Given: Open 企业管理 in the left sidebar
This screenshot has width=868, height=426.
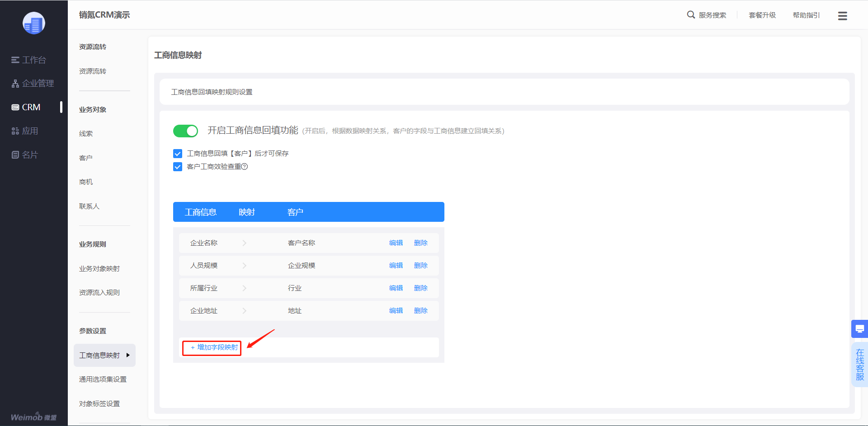Looking at the screenshot, I should tap(38, 84).
